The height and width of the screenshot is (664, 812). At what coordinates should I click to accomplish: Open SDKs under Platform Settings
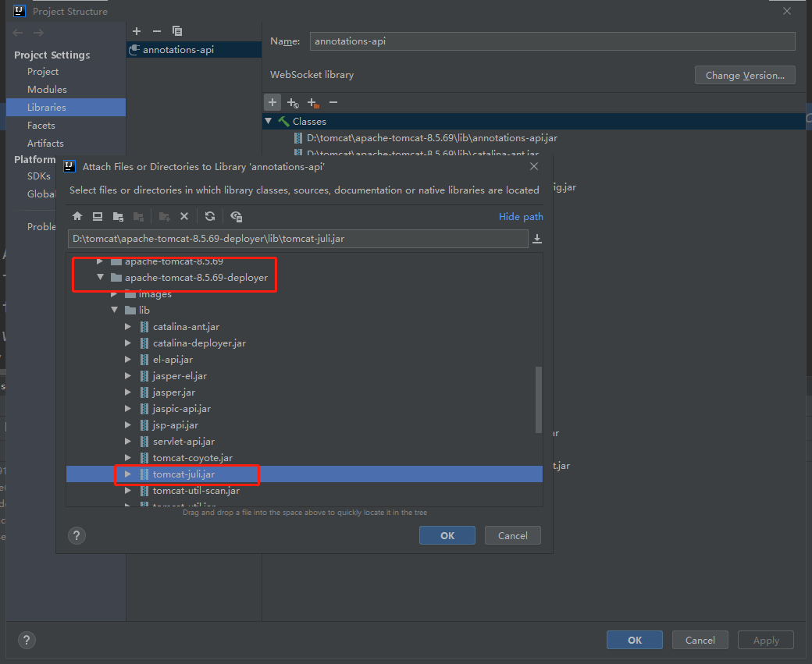(39, 176)
